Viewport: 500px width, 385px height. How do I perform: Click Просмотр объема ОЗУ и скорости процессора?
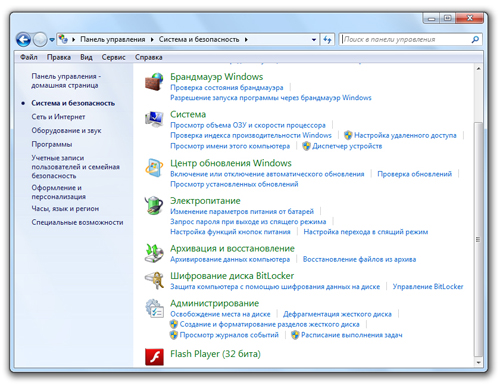[248, 125]
